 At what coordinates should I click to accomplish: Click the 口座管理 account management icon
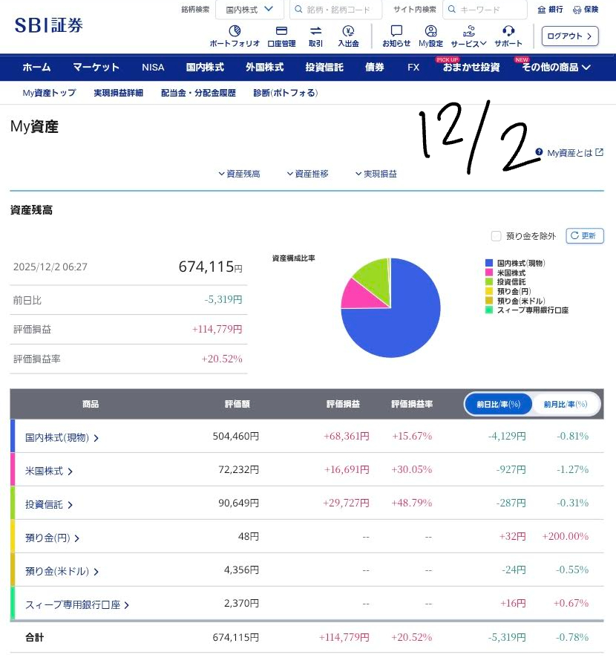(x=281, y=32)
